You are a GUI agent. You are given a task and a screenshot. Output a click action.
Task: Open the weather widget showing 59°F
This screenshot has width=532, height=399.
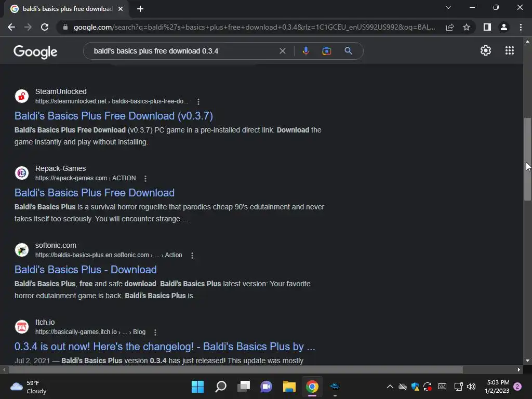(29, 387)
